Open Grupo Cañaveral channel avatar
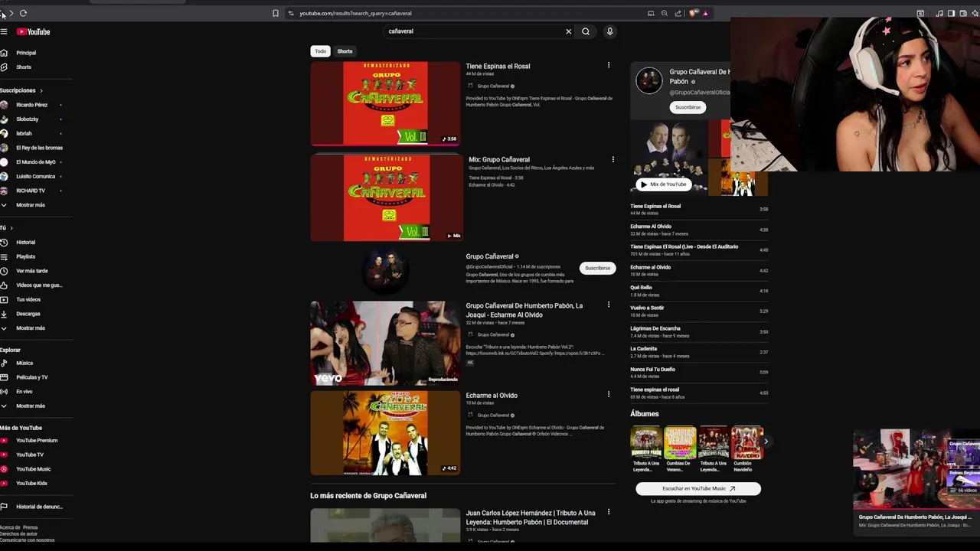The width and height of the screenshot is (980, 551). [385, 272]
